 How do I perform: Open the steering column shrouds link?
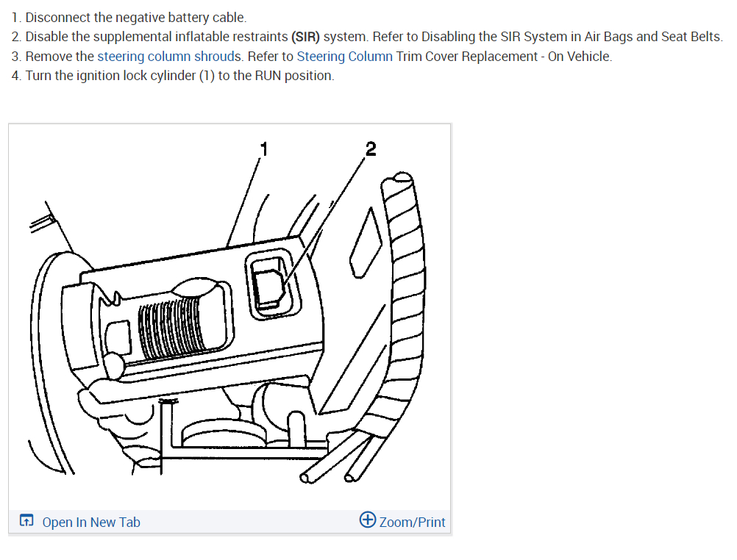(169, 57)
